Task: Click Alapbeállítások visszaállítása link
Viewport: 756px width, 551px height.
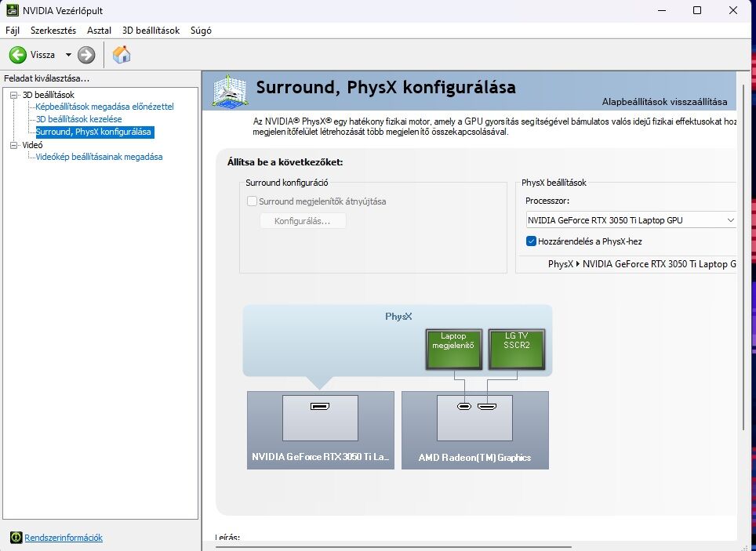Action: pos(664,102)
